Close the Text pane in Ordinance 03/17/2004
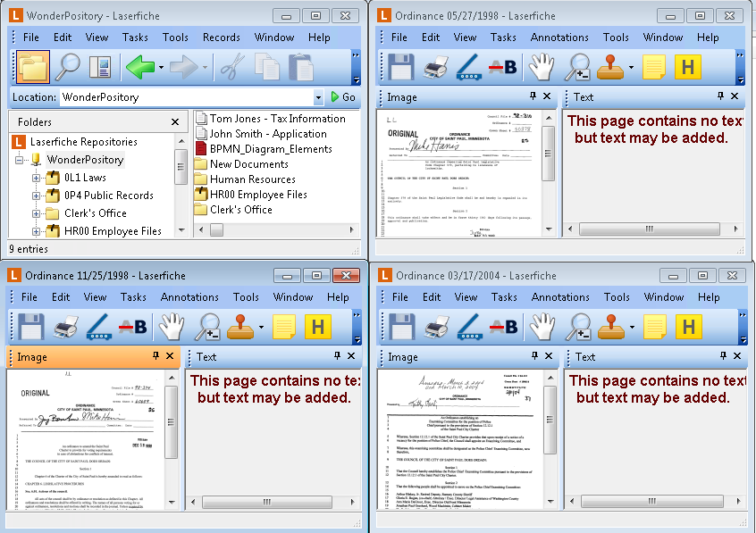 [x=737, y=356]
